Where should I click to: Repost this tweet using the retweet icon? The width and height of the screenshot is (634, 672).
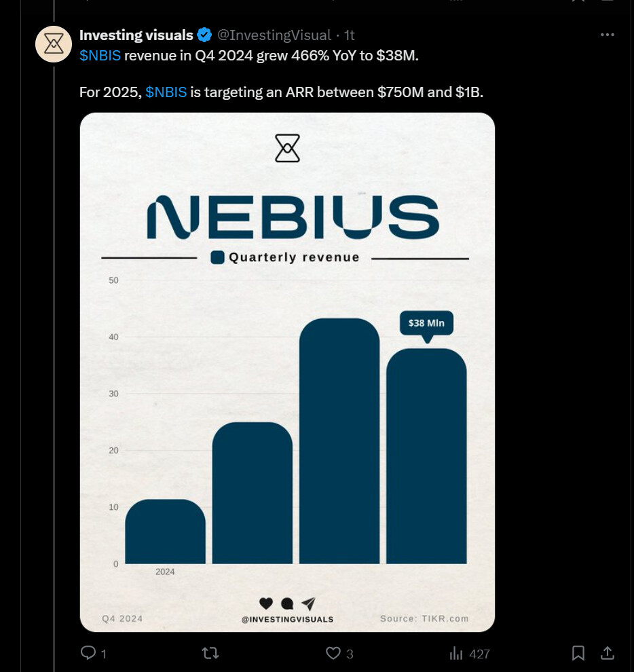click(x=210, y=653)
